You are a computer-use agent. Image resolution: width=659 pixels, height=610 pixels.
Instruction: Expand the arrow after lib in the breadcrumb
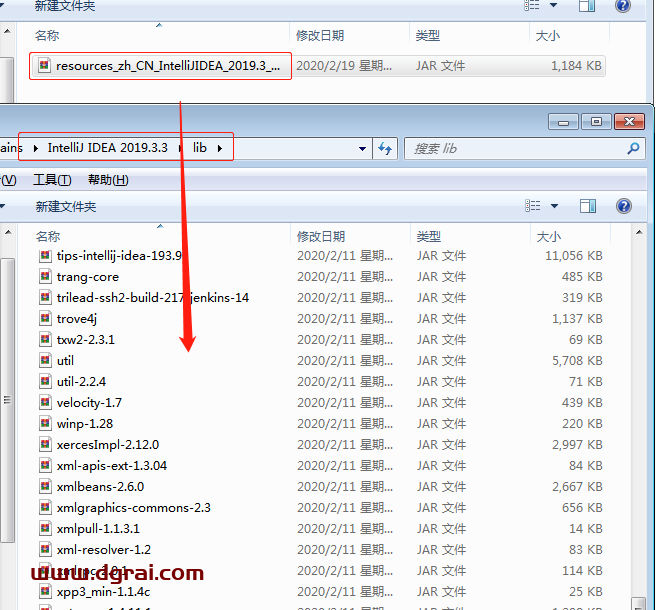pos(220,148)
